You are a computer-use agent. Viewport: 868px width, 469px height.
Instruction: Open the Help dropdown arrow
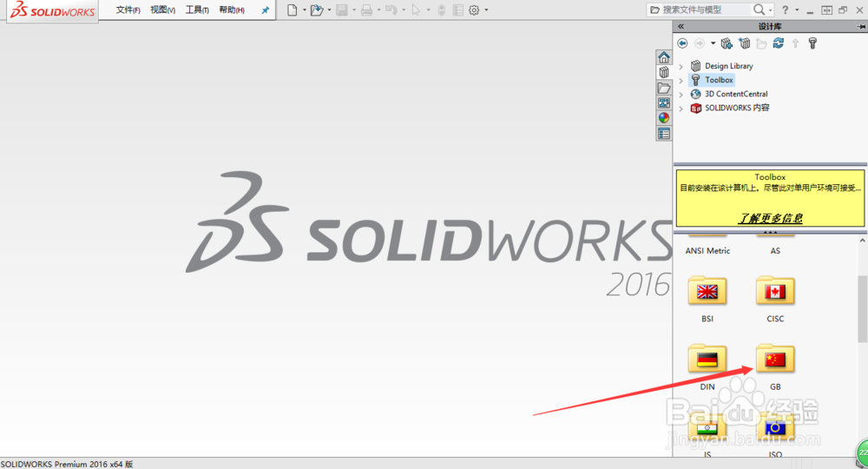(797, 10)
